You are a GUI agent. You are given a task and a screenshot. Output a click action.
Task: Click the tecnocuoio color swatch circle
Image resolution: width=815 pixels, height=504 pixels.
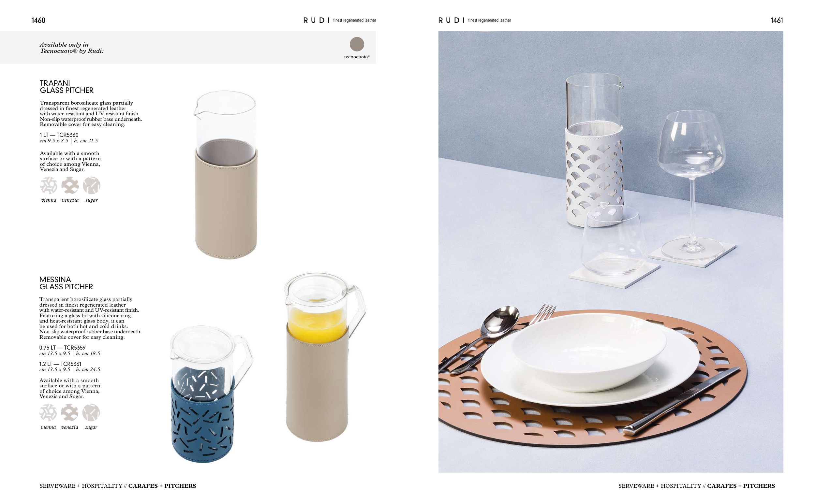pyautogui.click(x=356, y=44)
